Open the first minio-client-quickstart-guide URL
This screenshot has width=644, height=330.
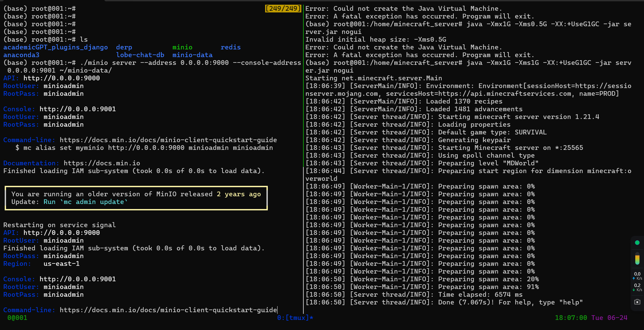coord(168,140)
